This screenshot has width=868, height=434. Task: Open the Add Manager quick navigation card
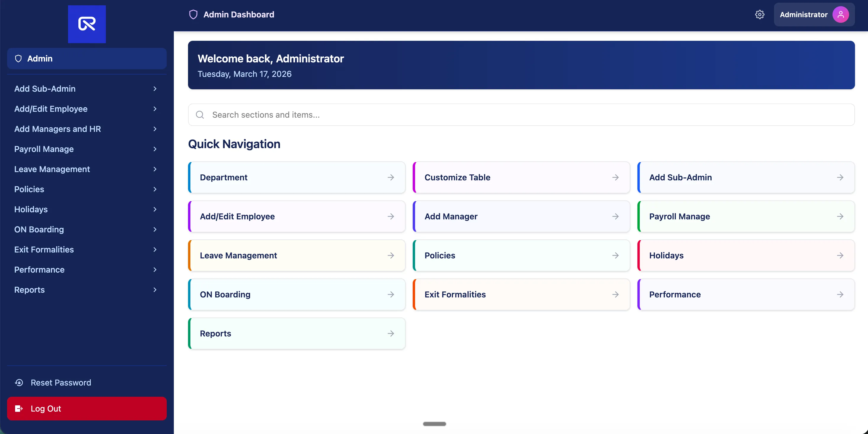pyautogui.click(x=521, y=216)
